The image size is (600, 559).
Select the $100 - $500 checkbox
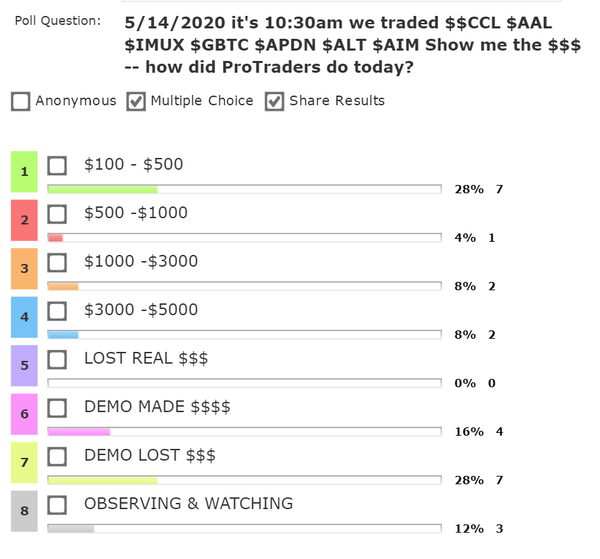coord(58,165)
